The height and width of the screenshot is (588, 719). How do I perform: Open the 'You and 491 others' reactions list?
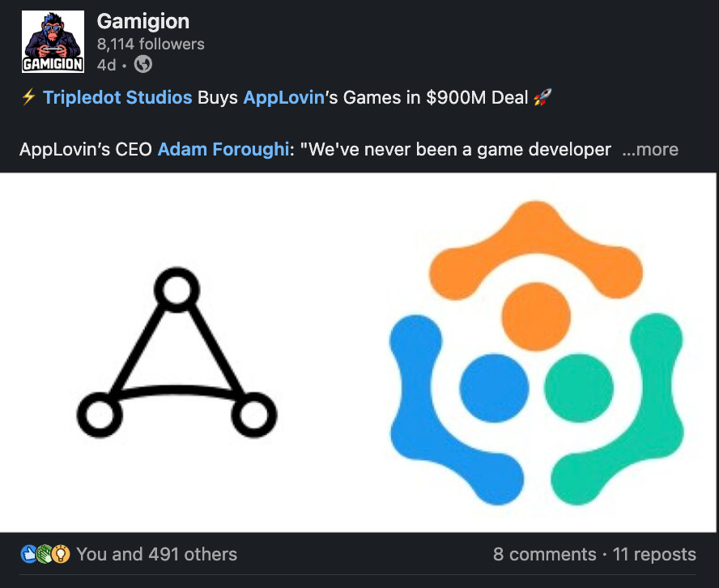(156, 554)
